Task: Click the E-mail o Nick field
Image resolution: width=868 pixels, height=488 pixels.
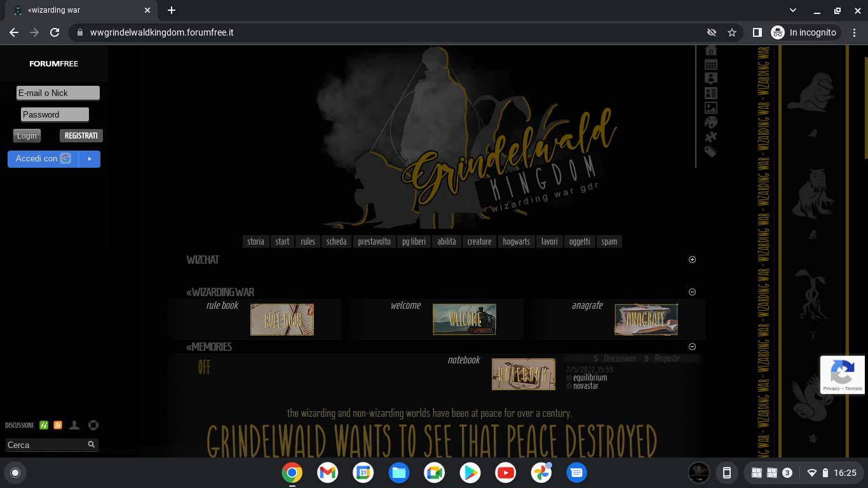Action: click(x=58, y=93)
